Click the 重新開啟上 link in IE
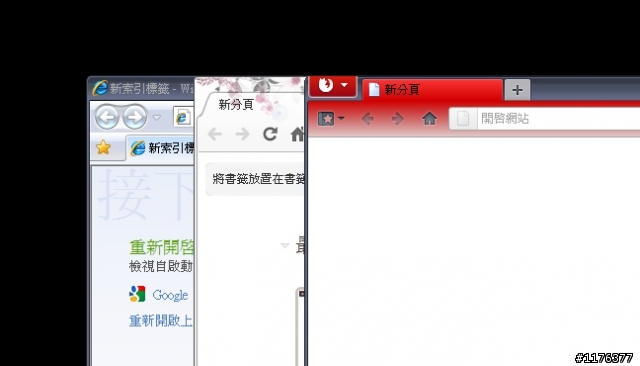The image size is (640, 366). point(161,321)
